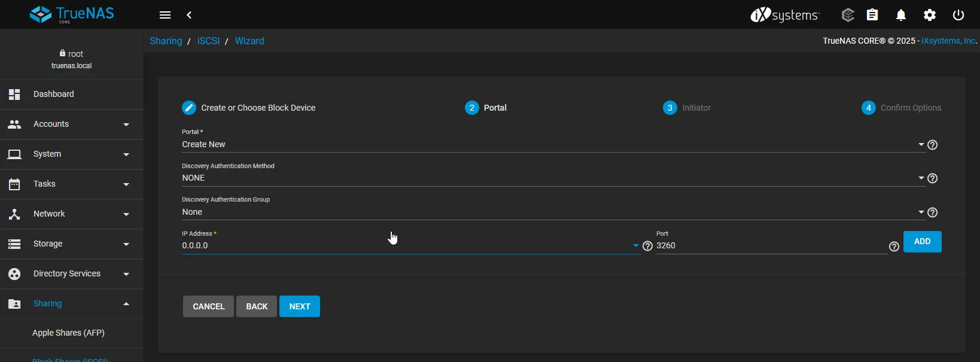Select Apple Shares (AFP) menu item
Viewport: 980px width, 362px height.
point(68,333)
